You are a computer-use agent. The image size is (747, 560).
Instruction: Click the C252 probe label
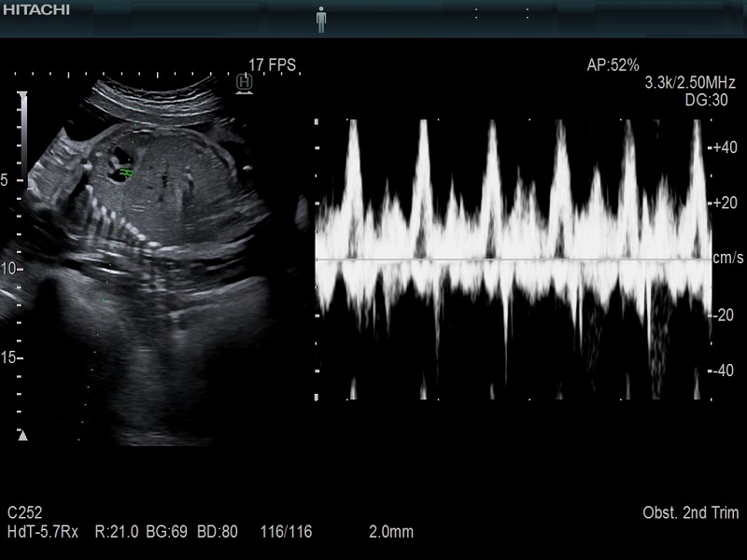pos(24,513)
